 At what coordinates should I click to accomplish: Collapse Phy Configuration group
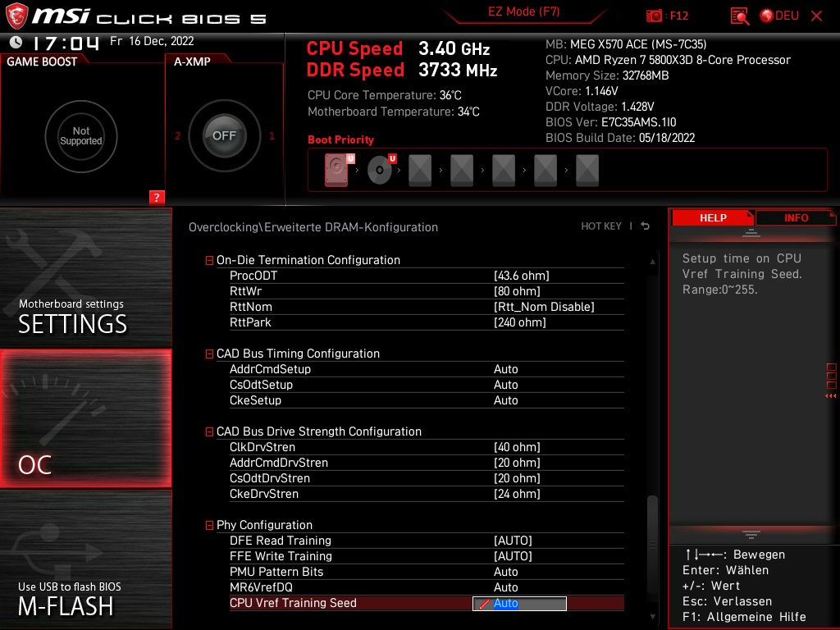coord(209,526)
